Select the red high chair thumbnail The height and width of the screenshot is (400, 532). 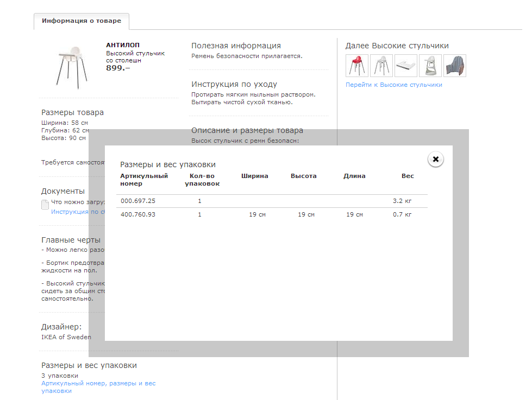coord(356,66)
